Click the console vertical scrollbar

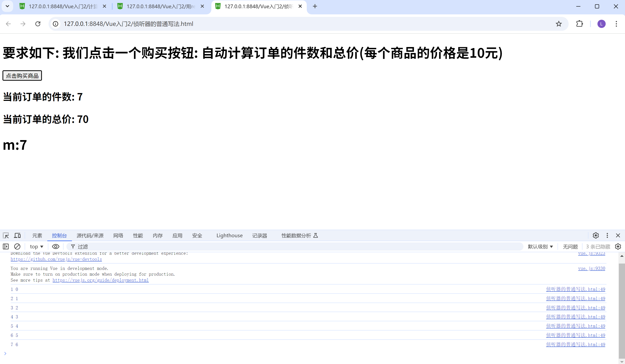click(x=622, y=310)
